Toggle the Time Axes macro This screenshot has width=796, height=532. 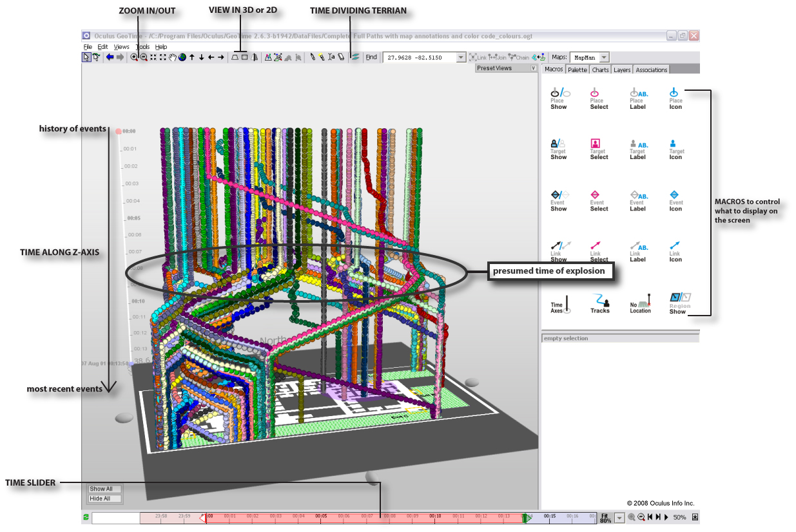pyautogui.click(x=559, y=304)
